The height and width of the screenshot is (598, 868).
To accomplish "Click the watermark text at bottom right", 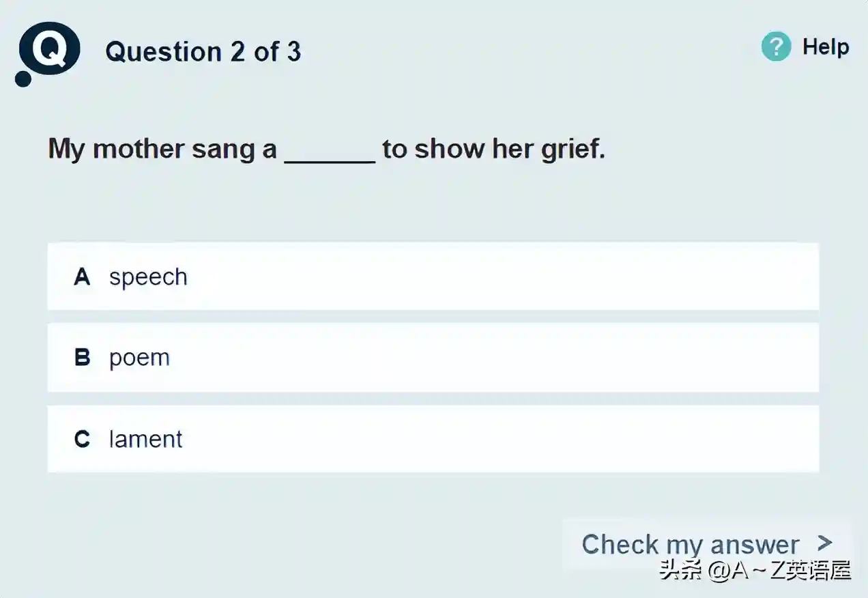I will point(755,571).
